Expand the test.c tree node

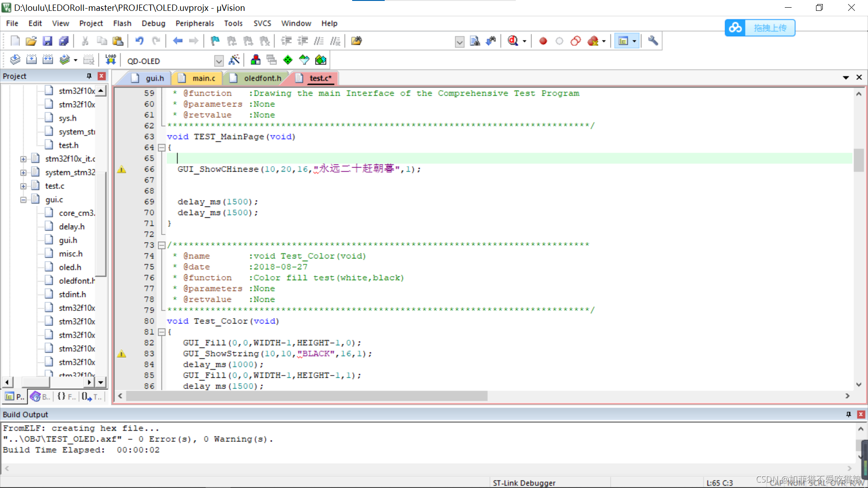[23, 186]
